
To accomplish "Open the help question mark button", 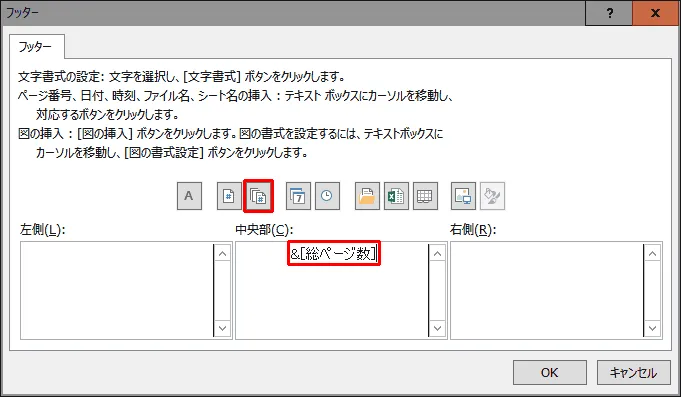I will [609, 13].
